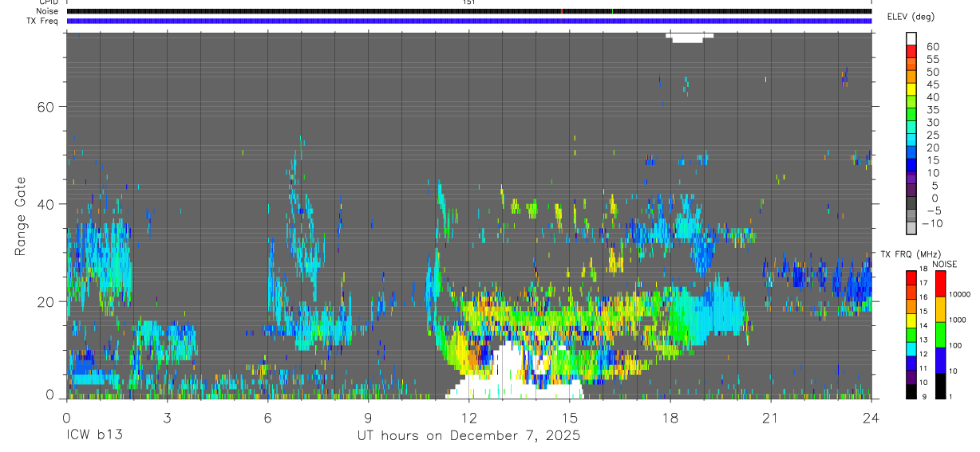Click the white top elevation legend box
The height and width of the screenshot is (452, 980).
[x=911, y=39]
